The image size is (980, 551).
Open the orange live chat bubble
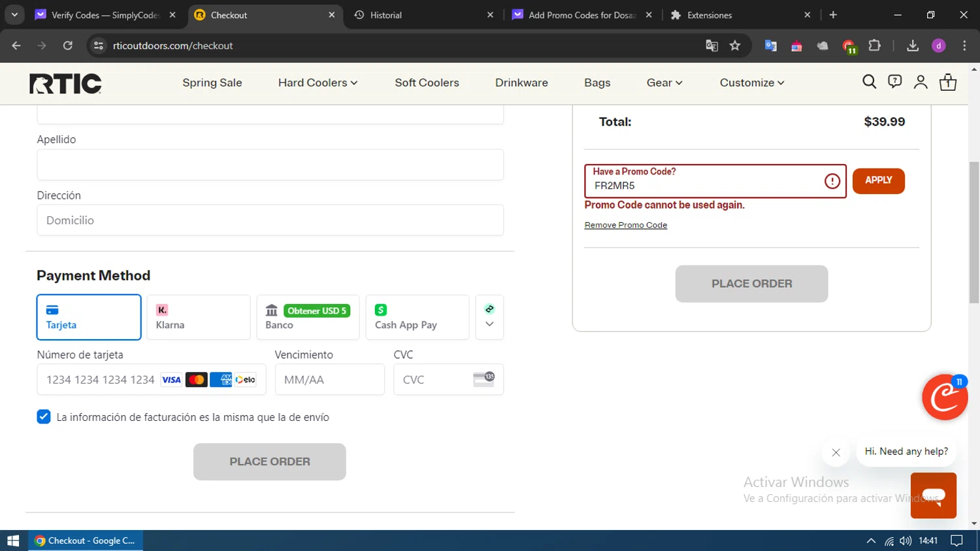(x=933, y=495)
